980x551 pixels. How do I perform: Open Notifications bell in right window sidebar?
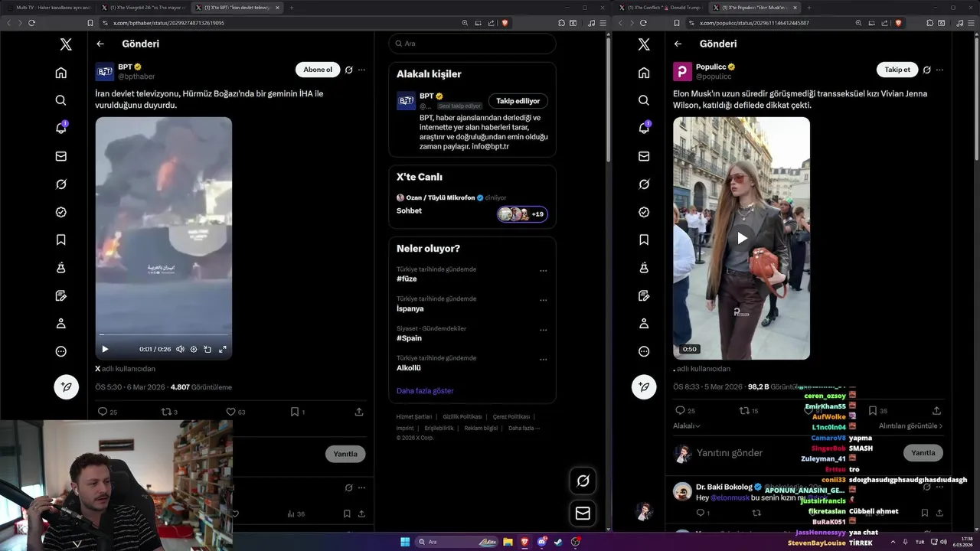[644, 128]
